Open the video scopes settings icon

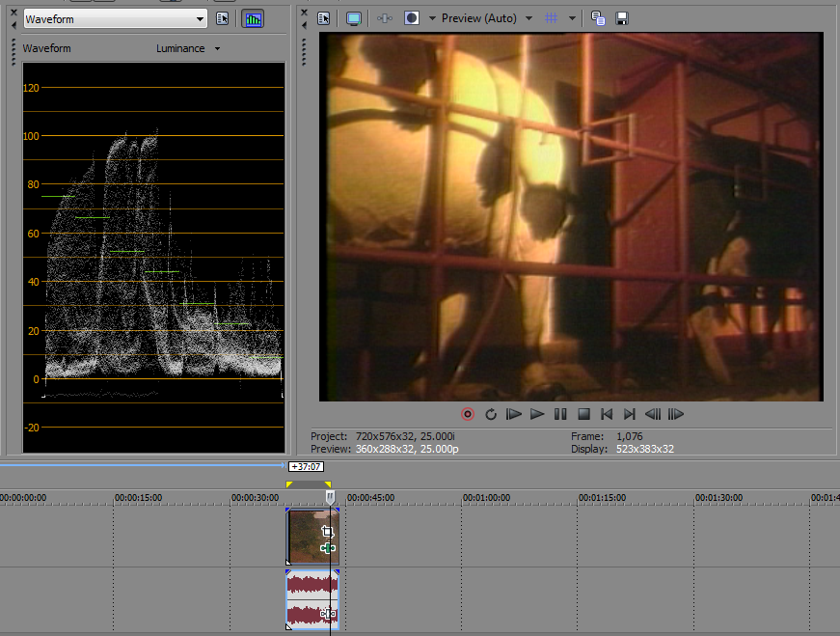[223, 19]
